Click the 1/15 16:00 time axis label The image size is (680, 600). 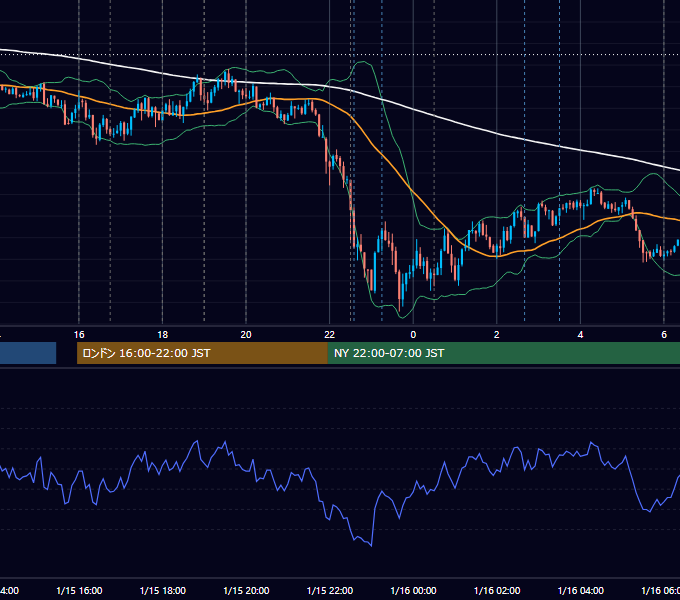coord(79,590)
